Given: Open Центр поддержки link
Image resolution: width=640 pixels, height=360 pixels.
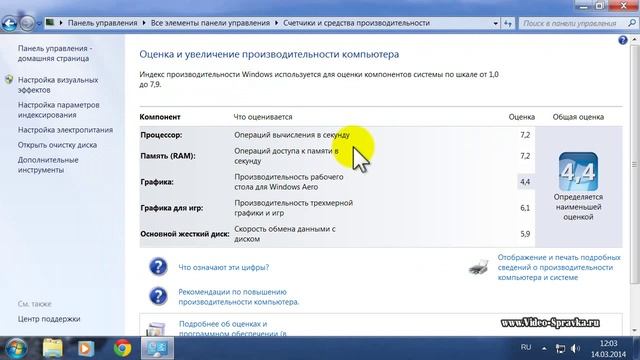Looking at the screenshot, I should coord(49,319).
